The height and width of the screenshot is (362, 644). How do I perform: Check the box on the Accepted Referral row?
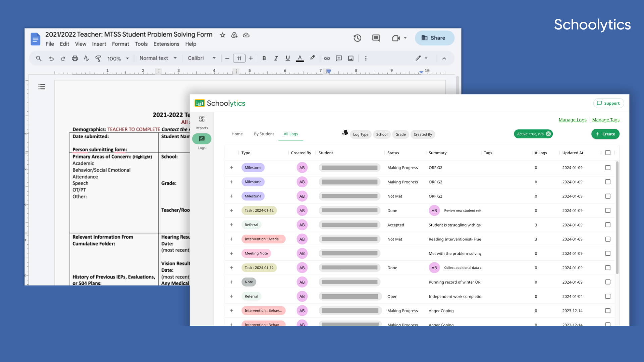tap(608, 225)
